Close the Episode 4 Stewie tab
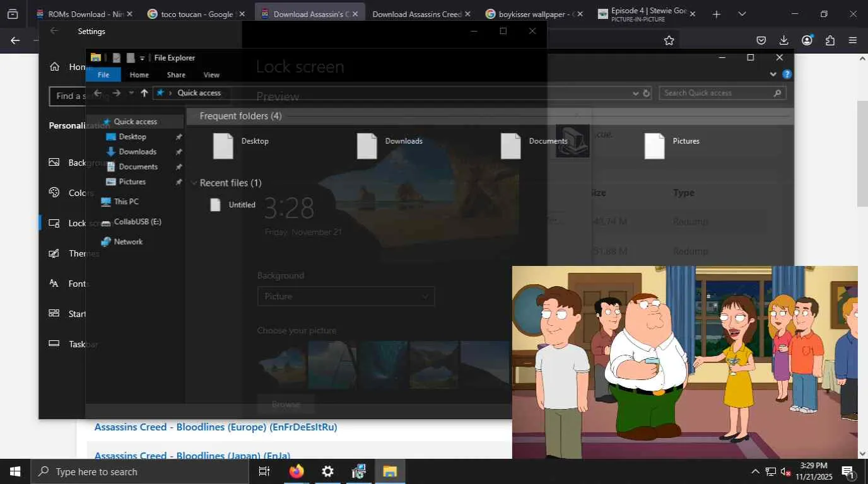 tap(693, 14)
